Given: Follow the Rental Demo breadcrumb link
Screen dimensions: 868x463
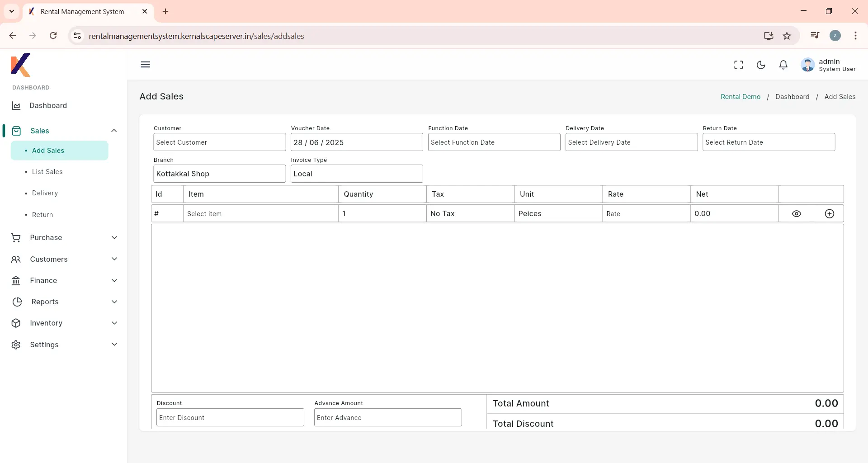Looking at the screenshot, I should [x=741, y=97].
